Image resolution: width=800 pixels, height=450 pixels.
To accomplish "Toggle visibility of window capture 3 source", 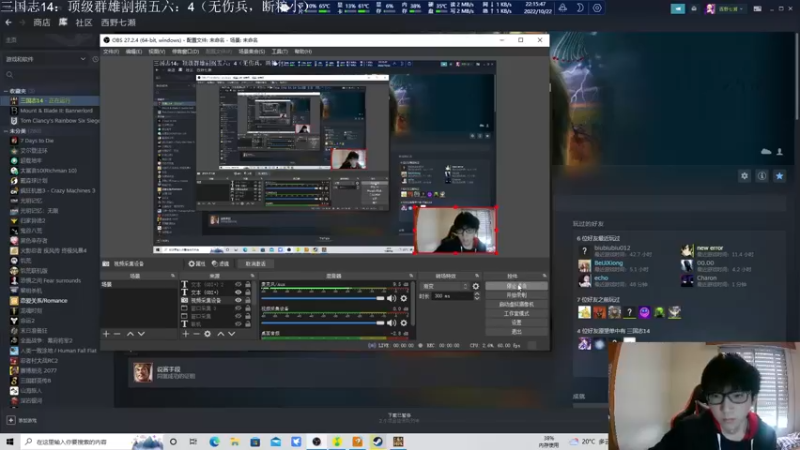I will click(x=238, y=308).
